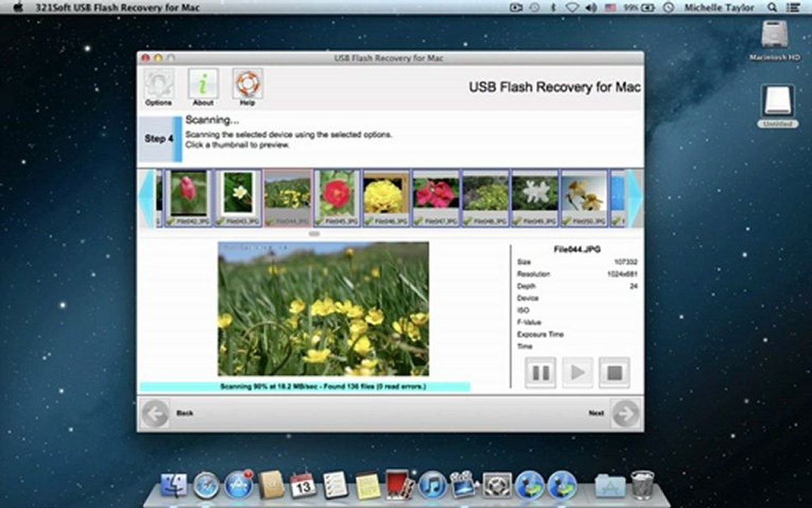Click the large yellow flower preview image
Viewport: 812px width, 508px height.
click(323, 309)
